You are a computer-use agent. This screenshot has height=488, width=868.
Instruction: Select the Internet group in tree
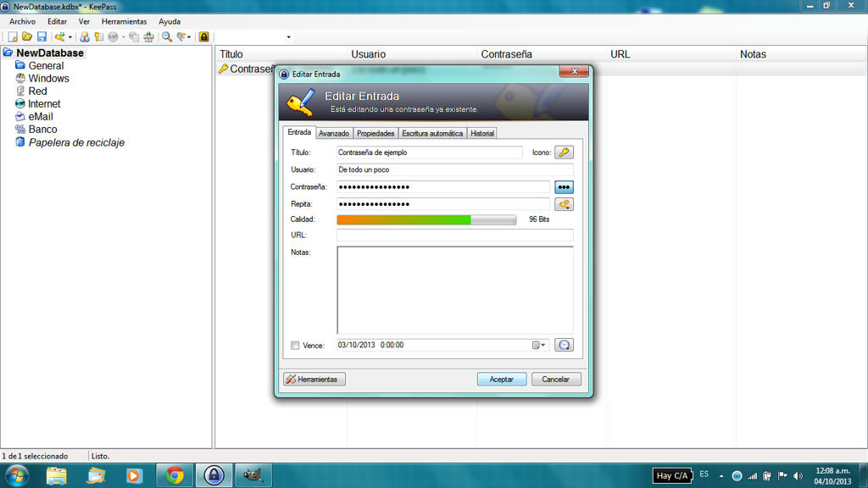(x=44, y=104)
